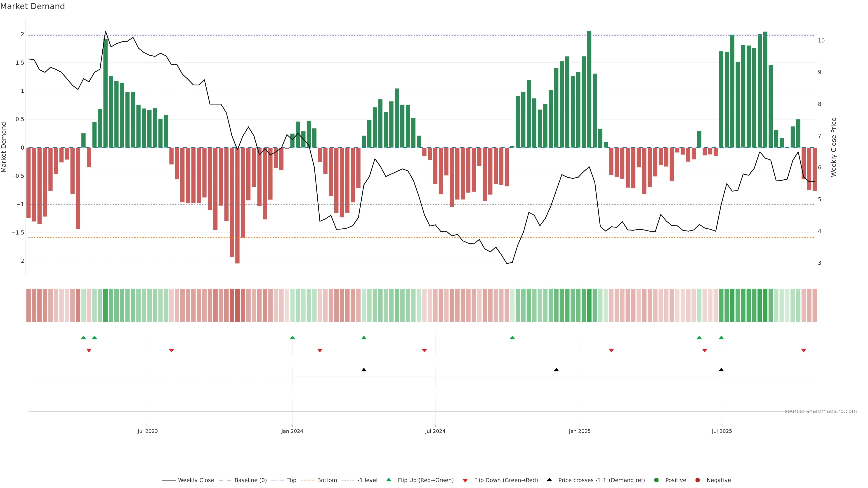Click the Jul 2023 x-axis label
The image size is (868, 488).
point(148,431)
